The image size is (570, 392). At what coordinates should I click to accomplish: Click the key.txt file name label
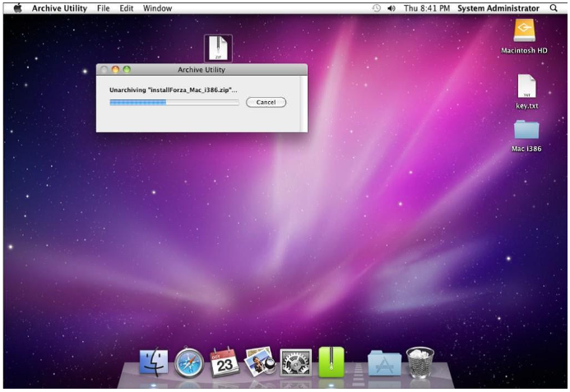point(526,106)
